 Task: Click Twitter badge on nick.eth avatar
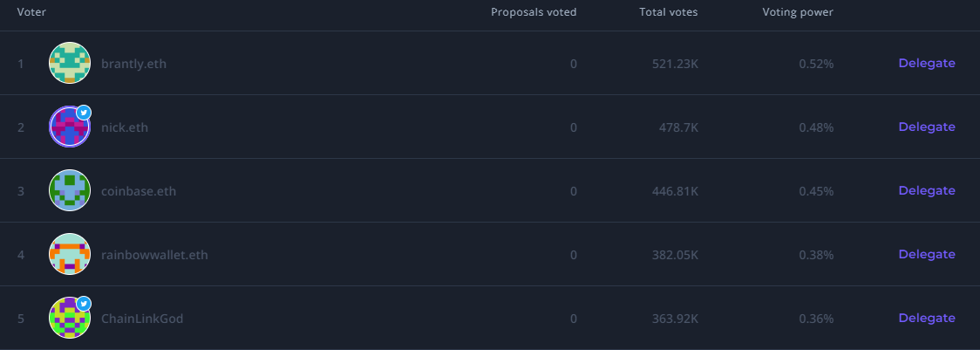click(84, 113)
